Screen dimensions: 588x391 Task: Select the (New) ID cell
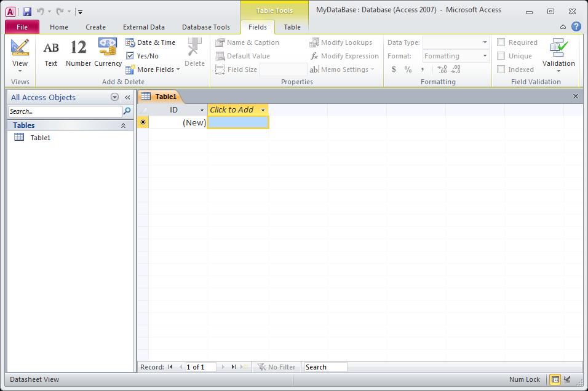click(178, 122)
